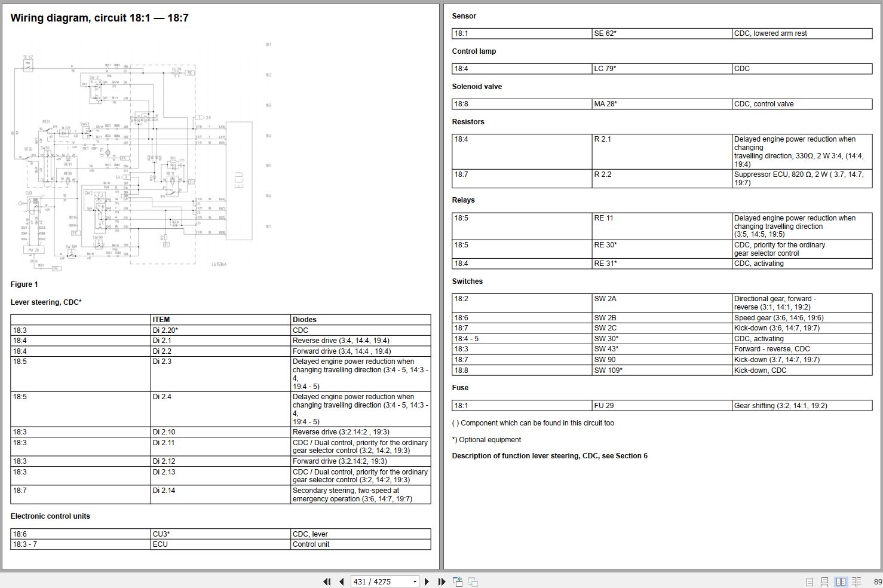Screen dimensions: 883x588
Task: Click the "Sensor" section heading
Action: coord(464,16)
